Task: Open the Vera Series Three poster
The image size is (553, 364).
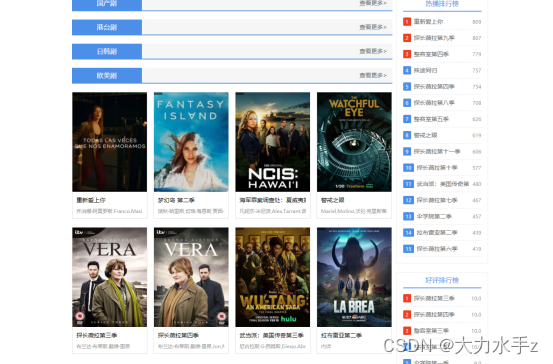Action: tap(110, 277)
